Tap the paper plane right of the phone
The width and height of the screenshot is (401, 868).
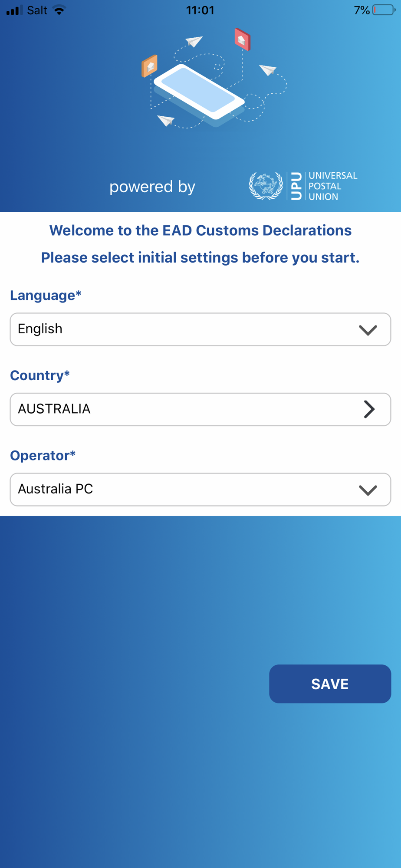[x=268, y=69]
